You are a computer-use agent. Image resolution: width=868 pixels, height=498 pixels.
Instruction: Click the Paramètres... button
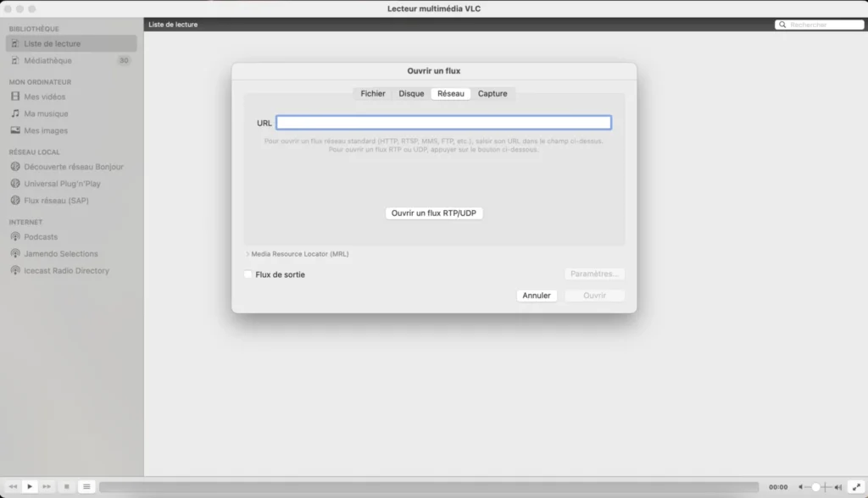coord(594,274)
